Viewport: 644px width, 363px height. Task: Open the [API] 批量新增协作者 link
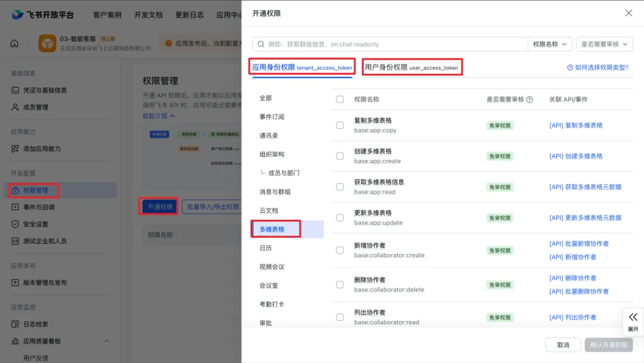[x=578, y=244]
